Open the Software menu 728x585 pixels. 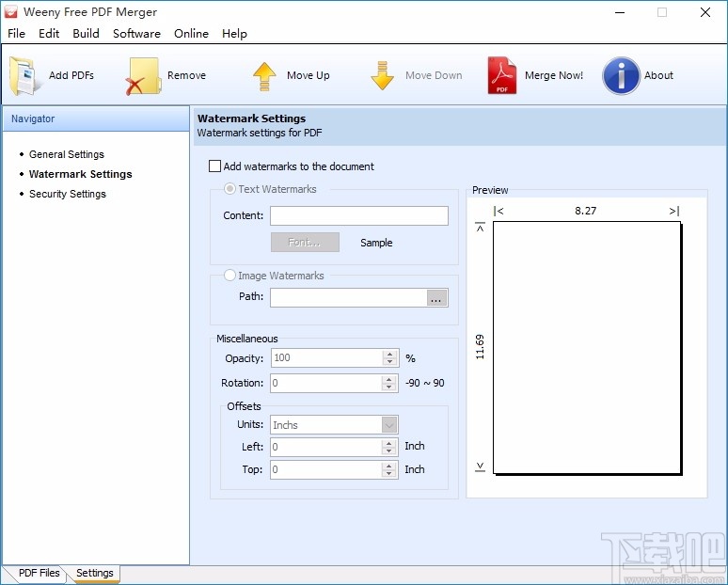(x=136, y=34)
